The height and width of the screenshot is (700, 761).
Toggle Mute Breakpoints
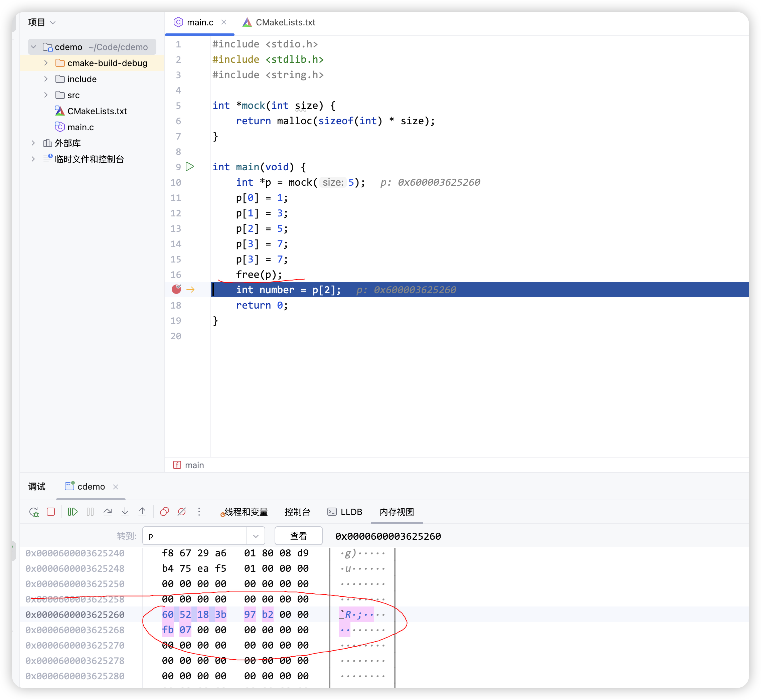182,512
